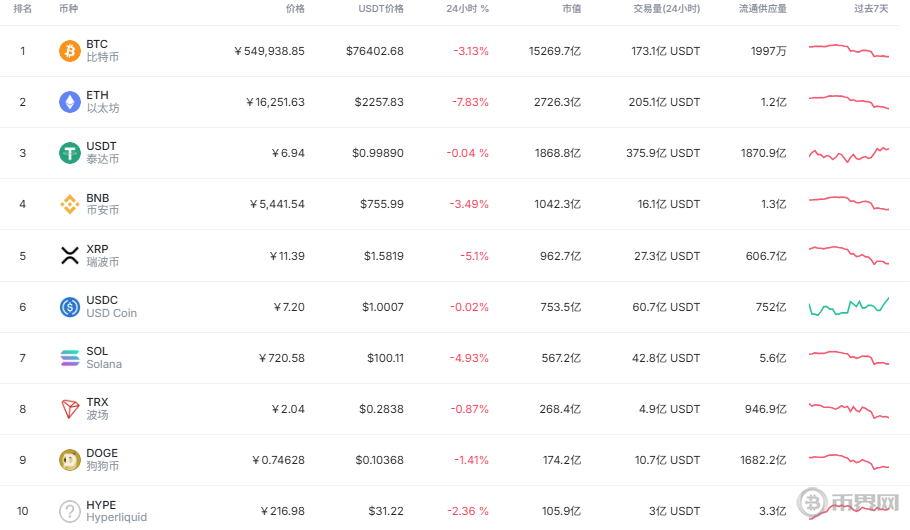This screenshot has width=910, height=530.
Task: Click the Solana SOL coin icon
Action: 70,358
